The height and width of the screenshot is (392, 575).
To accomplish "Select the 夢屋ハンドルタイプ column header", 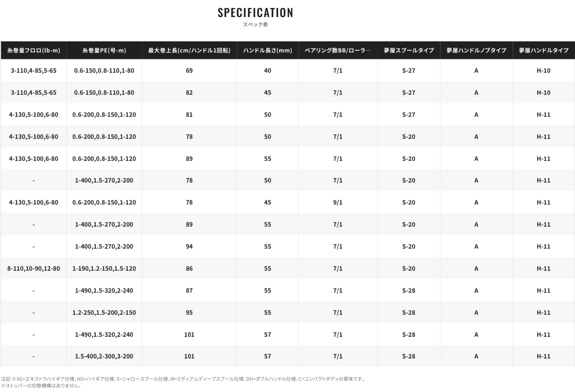I will [543, 50].
